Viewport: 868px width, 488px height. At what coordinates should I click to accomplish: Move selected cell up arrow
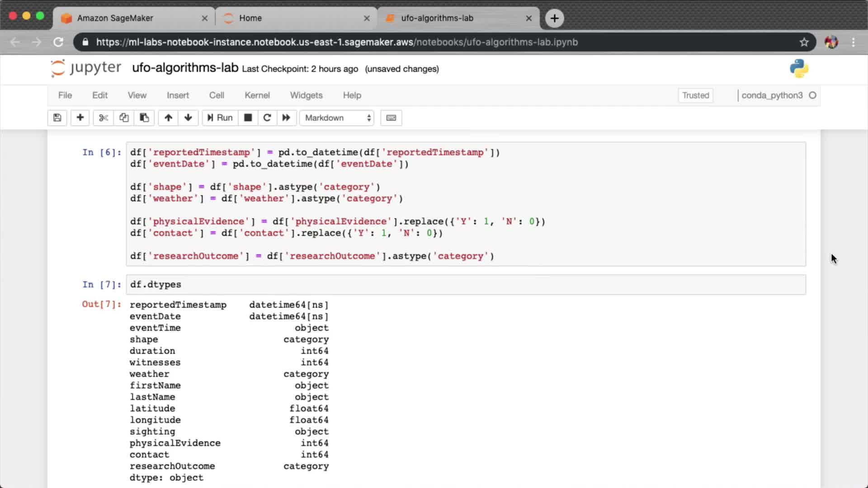168,118
